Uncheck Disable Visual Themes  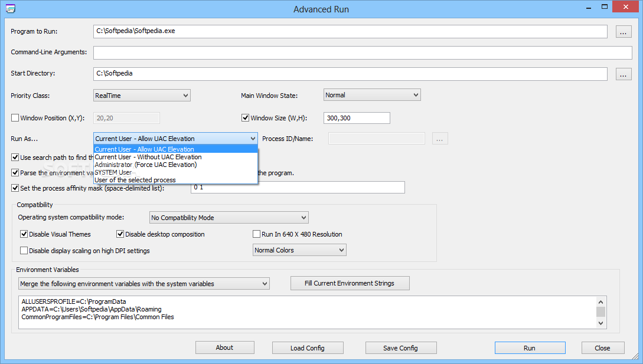point(24,234)
